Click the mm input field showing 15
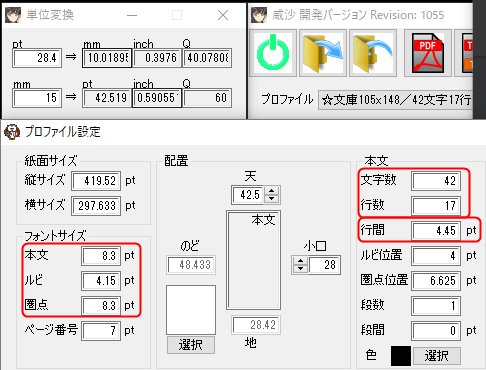This screenshot has width=486, height=370. click(37, 98)
